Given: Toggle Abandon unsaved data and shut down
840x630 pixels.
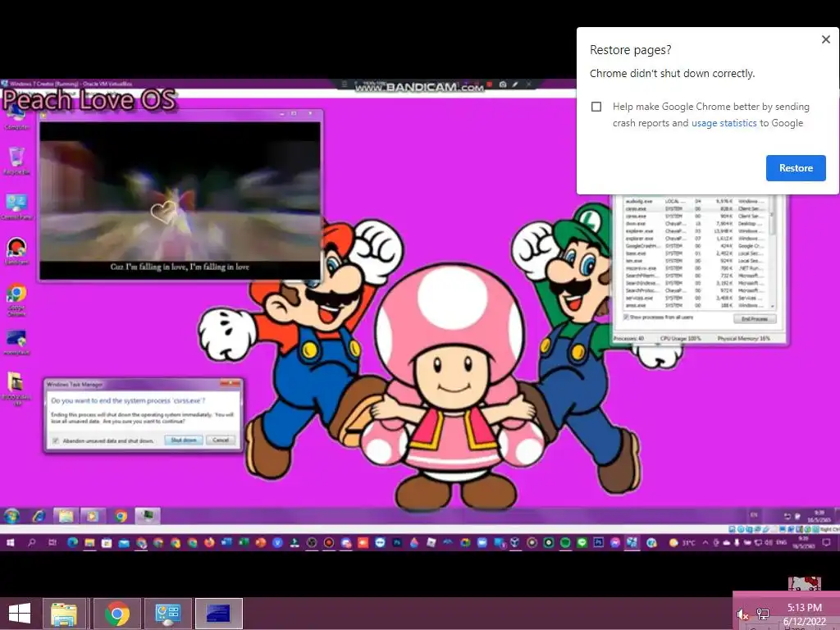Looking at the screenshot, I should coord(55,441).
